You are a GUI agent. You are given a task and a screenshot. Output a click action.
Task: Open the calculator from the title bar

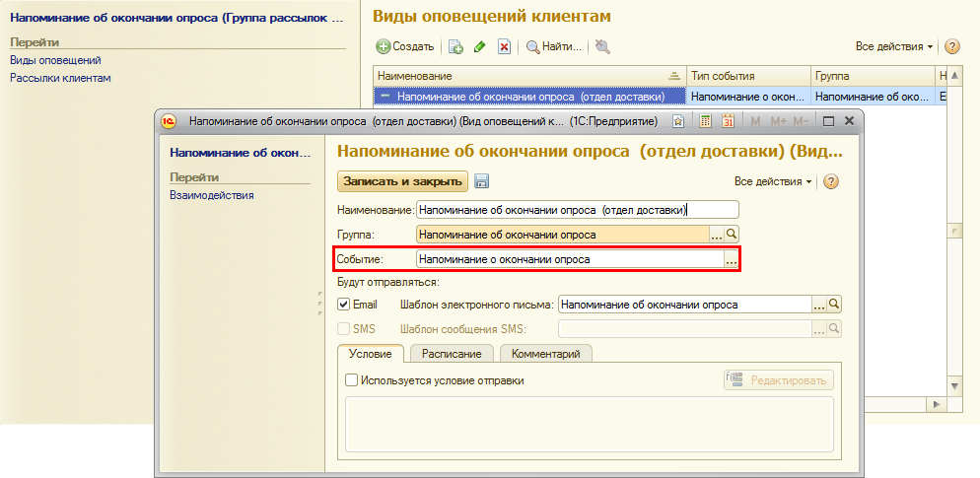(705, 121)
